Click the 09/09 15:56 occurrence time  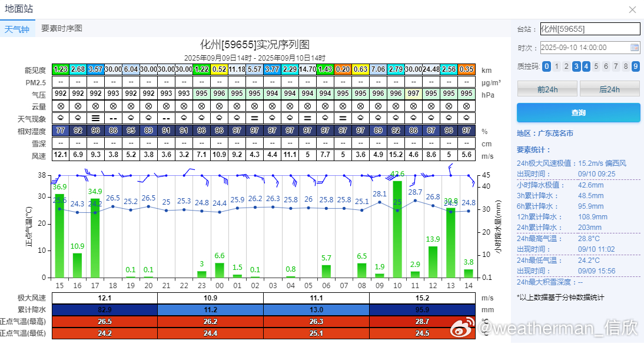[x=596, y=271]
